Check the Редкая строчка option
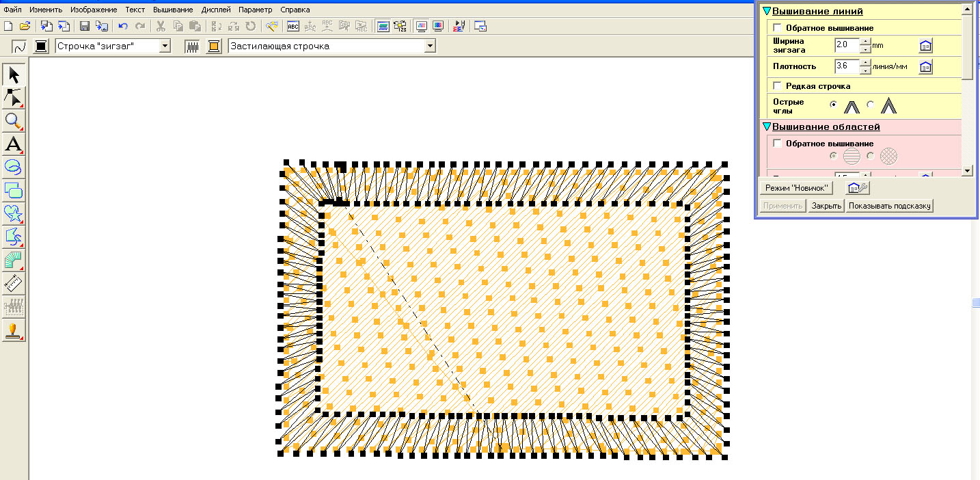 pos(777,86)
